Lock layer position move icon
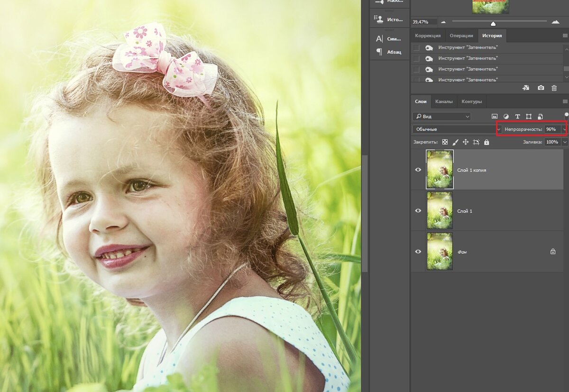This screenshot has height=392, width=569. pyautogui.click(x=466, y=142)
